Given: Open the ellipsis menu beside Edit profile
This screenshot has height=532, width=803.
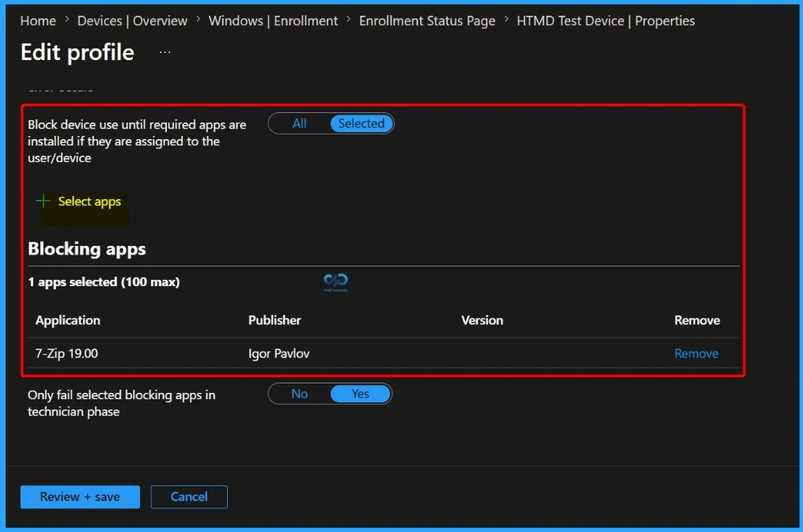Looking at the screenshot, I should tap(165, 52).
